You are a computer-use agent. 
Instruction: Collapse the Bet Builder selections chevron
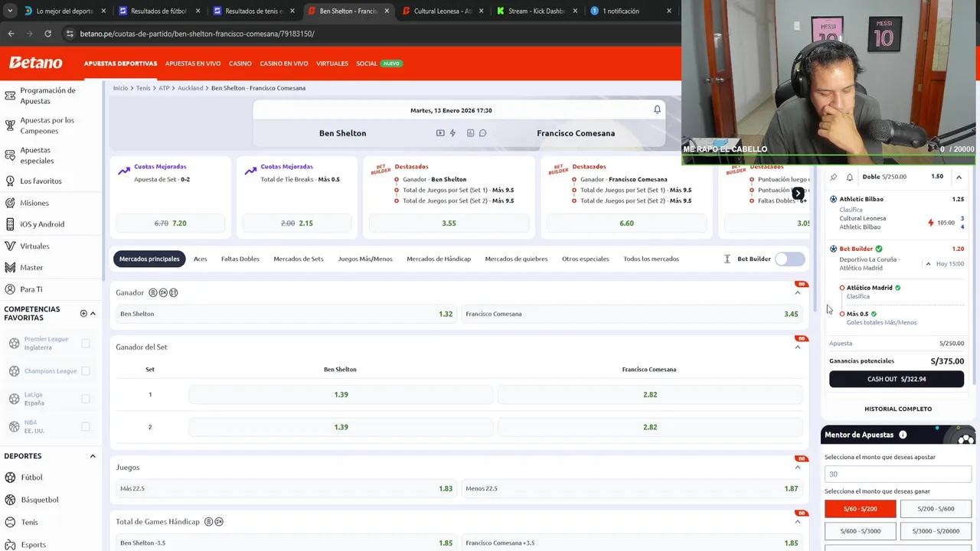(928, 264)
